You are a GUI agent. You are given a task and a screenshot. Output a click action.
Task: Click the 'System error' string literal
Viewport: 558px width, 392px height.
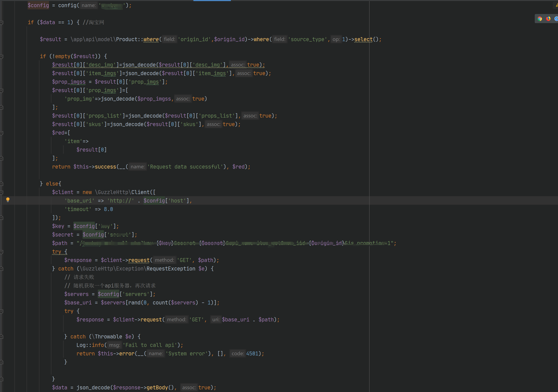click(187, 354)
